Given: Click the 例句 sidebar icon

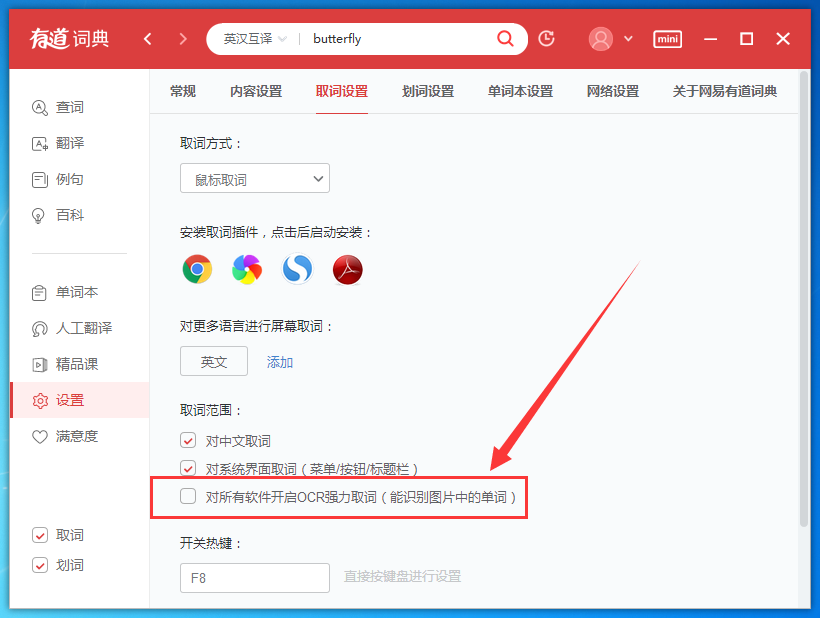Looking at the screenshot, I should click(x=60, y=179).
